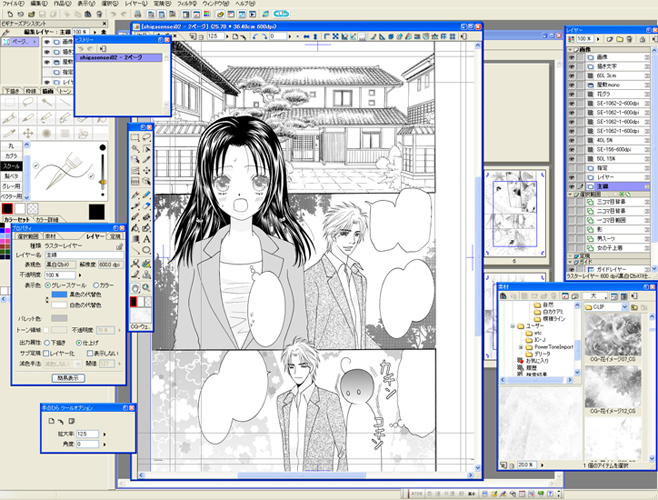Open the ファイル menu

[x=13, y=3]
